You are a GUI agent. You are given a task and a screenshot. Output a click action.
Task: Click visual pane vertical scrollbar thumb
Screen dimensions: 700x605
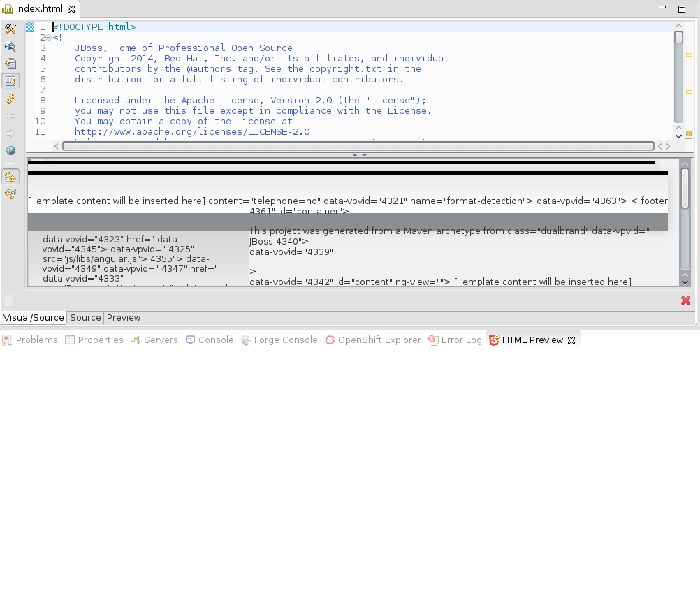[x=685, y=189]
